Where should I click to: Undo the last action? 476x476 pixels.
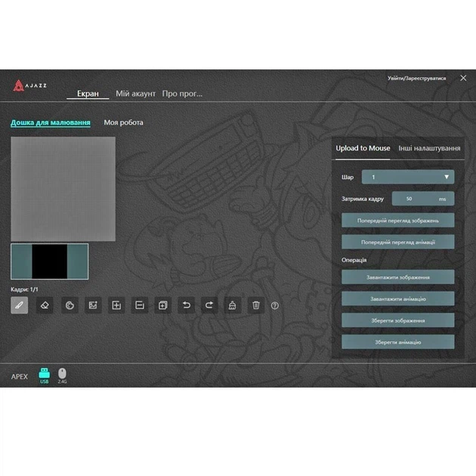[186, 305]
